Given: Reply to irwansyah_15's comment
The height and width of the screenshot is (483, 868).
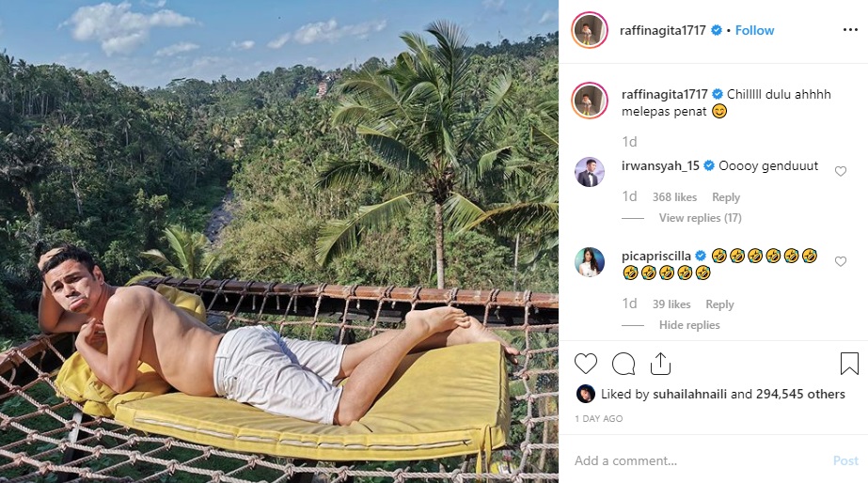Looking at the screenshot, I should (x=725, y=197).
